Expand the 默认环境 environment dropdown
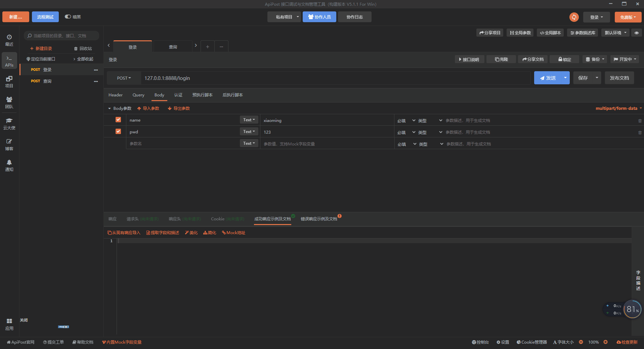The image size is (644, 349). (615, 33)
